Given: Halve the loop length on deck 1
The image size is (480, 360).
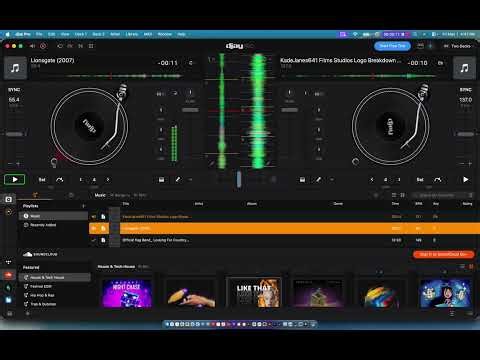Looking at the screenshot, I should click(x=81, y=180).
